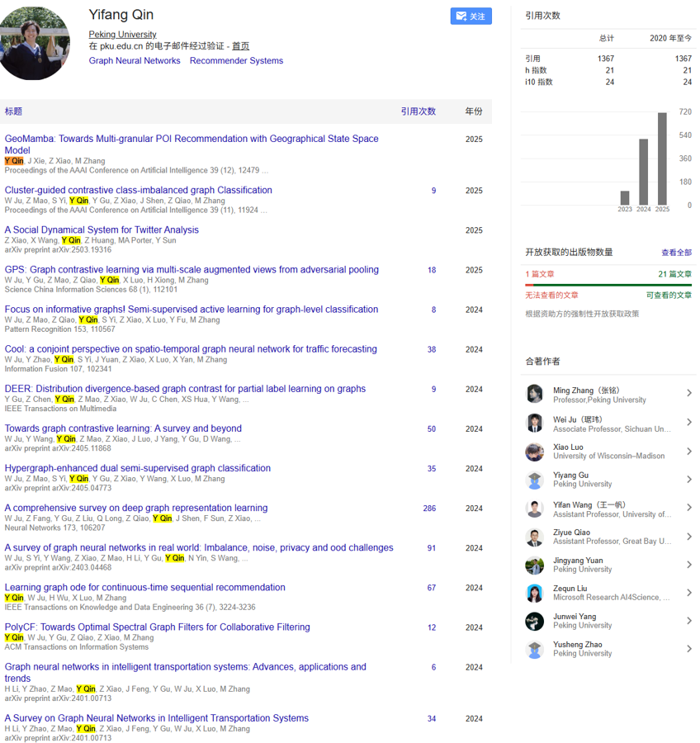The image size is (700, 743).
Task: Open citation count 286 for comprehensive survey
Action: 429,509
